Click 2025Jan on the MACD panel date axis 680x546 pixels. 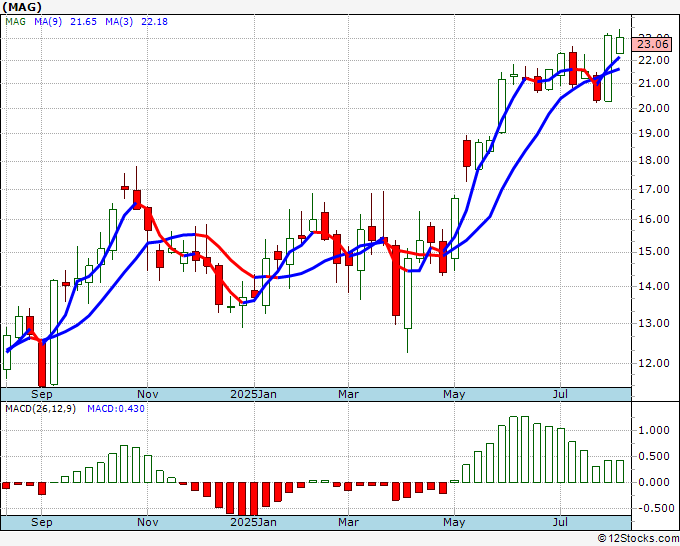(x=253, y=522)
